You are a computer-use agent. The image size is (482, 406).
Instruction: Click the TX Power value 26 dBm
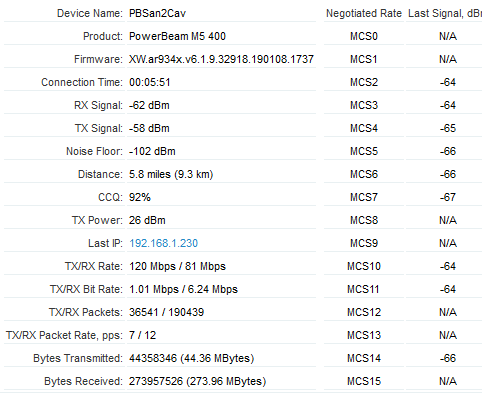pyautogui.click(x=147, y=220)
